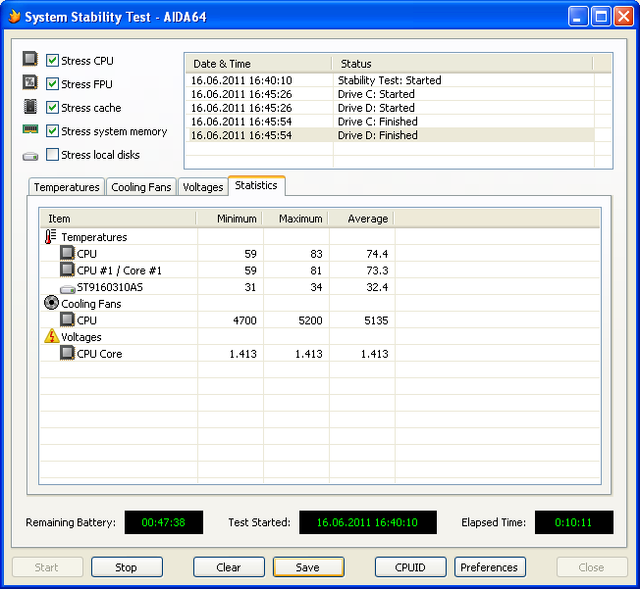Image resolution: width=640 pixels, height=589 pixels.
Task: Open the CPUID window button
Action: 408,567
